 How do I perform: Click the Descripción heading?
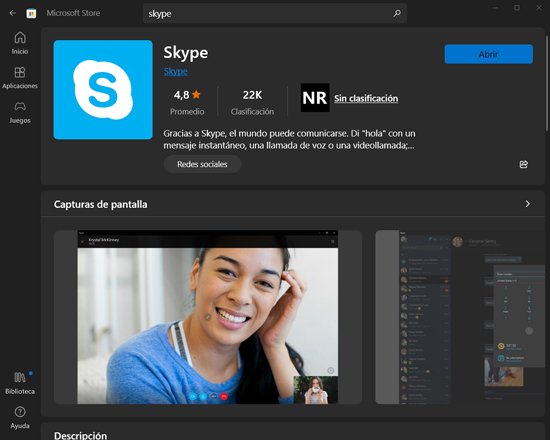pos(80,435)
